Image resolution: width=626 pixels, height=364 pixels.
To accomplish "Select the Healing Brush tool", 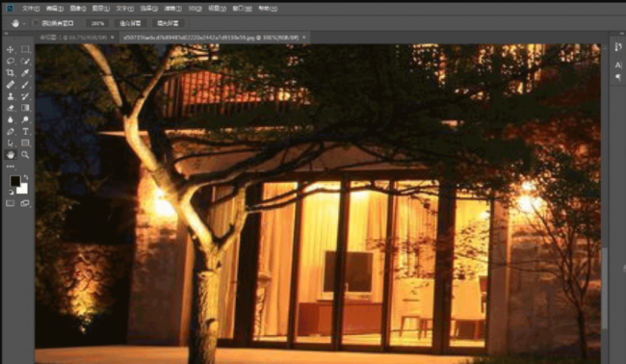I will [11, 85].
